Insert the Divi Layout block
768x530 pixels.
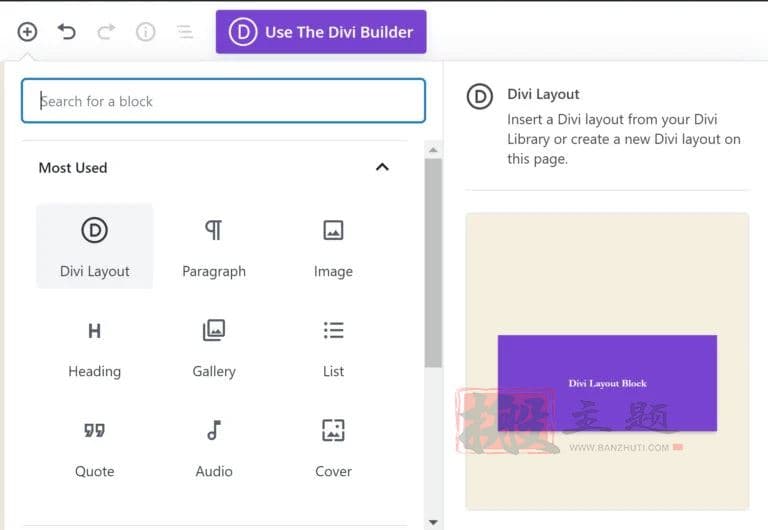point(95,246)
